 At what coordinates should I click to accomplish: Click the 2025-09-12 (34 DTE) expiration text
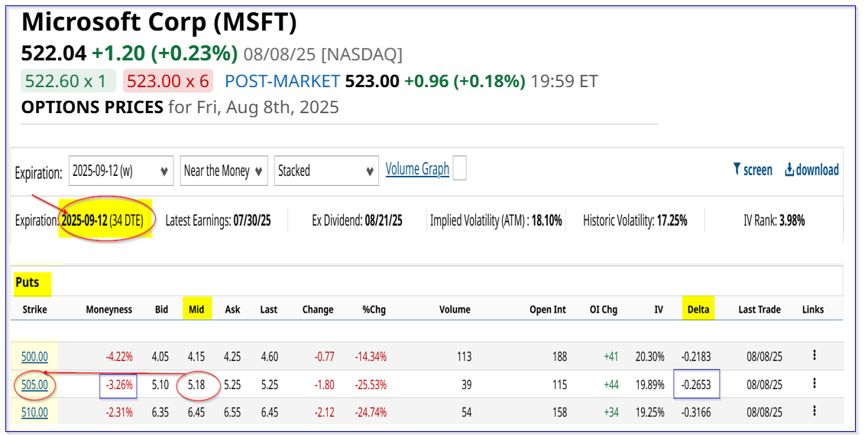102,220
